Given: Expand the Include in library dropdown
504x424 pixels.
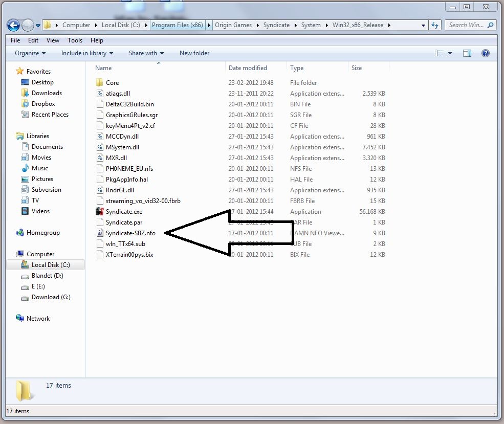Looking at the screenshot, I should (x=87, y=53).
